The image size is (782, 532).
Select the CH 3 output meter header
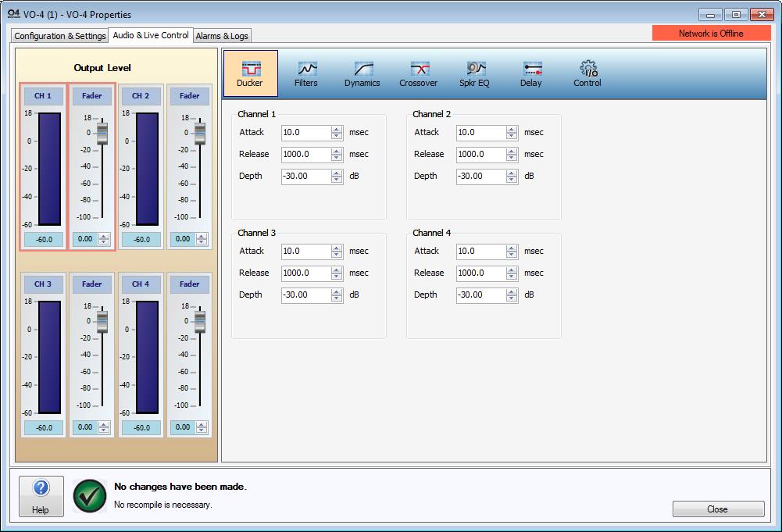tap(43, 284)
